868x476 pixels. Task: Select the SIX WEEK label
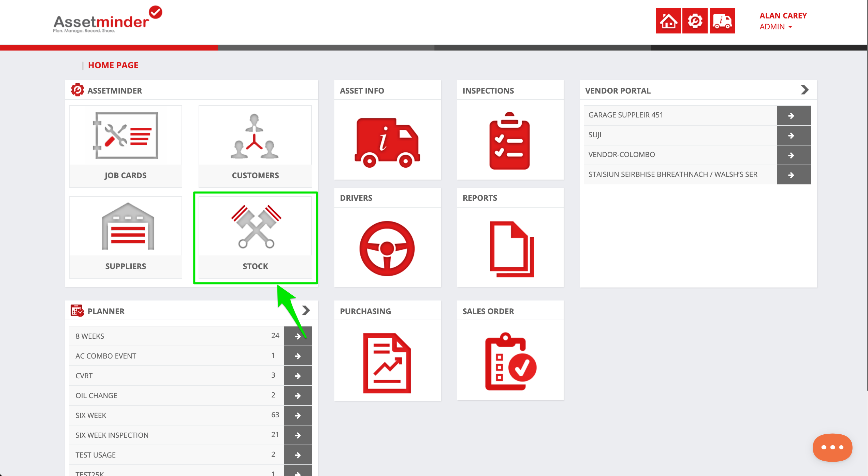coord(91,415)
